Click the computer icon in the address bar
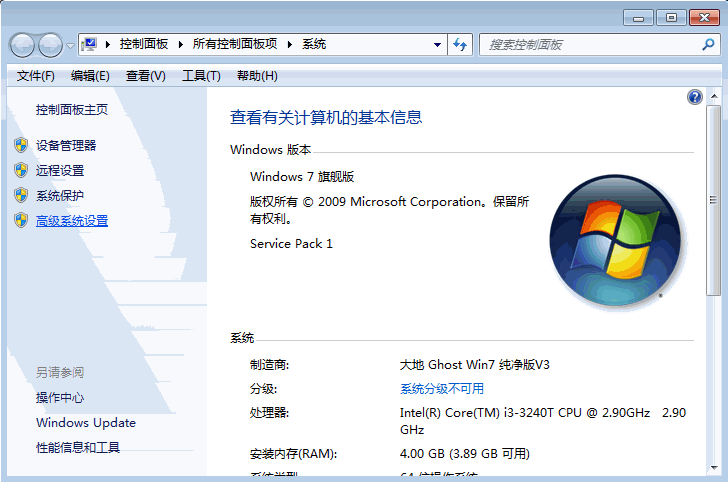This screenshot has height=482, width=728. click(89, 44)
